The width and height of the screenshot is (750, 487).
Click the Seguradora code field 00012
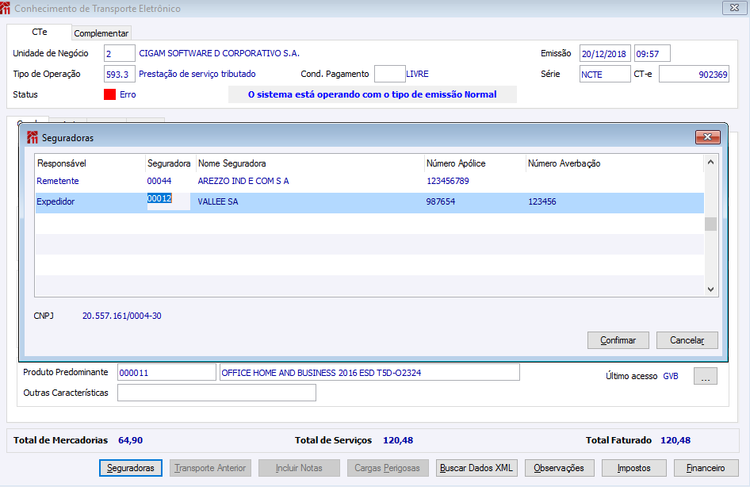click(168, 201)
